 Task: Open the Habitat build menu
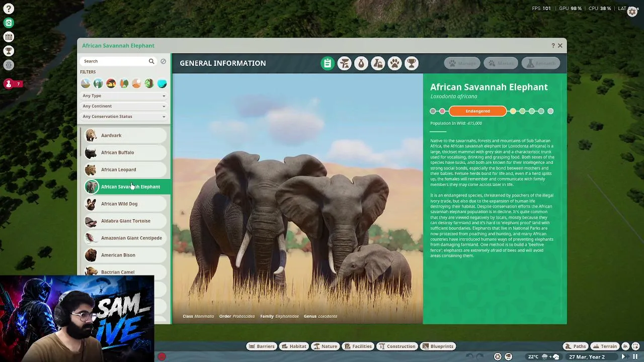[x=294, y=346]
